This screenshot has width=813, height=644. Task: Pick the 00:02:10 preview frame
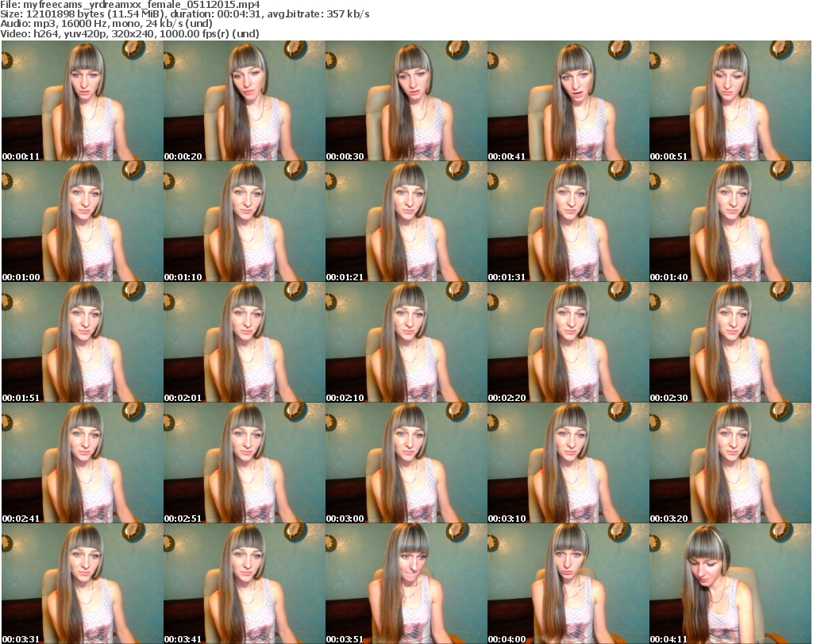coord(406,343)
